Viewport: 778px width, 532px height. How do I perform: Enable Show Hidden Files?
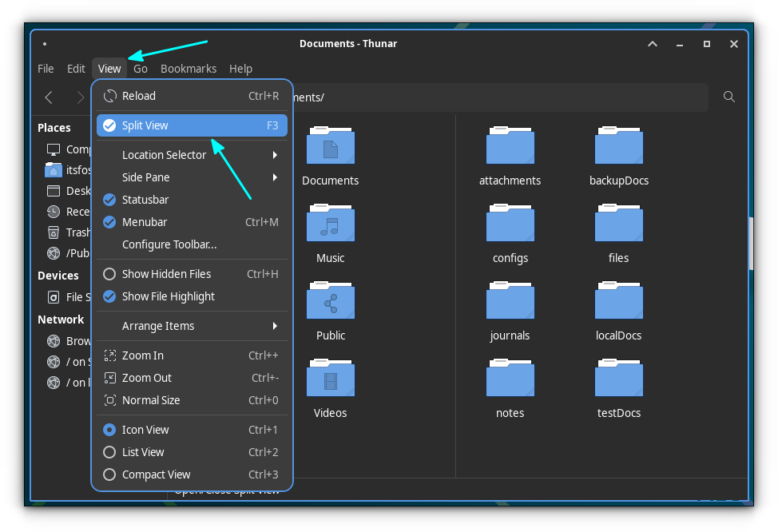point(166,274)
